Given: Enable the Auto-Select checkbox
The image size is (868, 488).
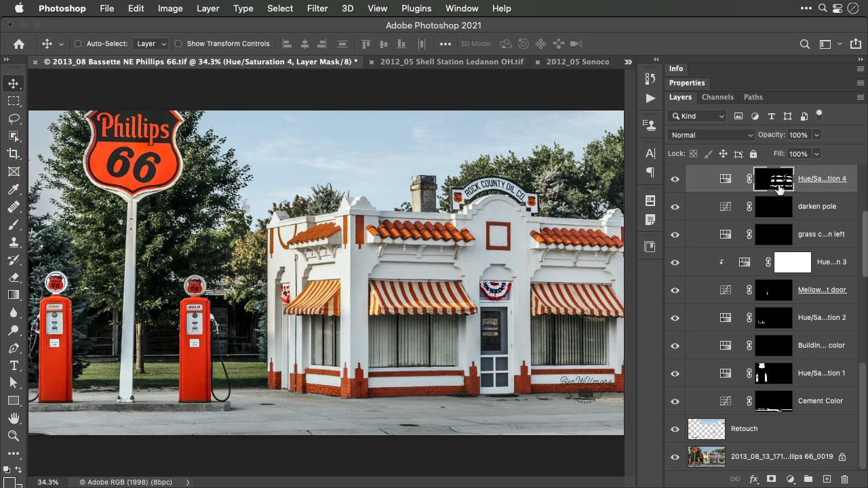Looking at the screenshot, I should pyautogui.click(x=78, y=44).
